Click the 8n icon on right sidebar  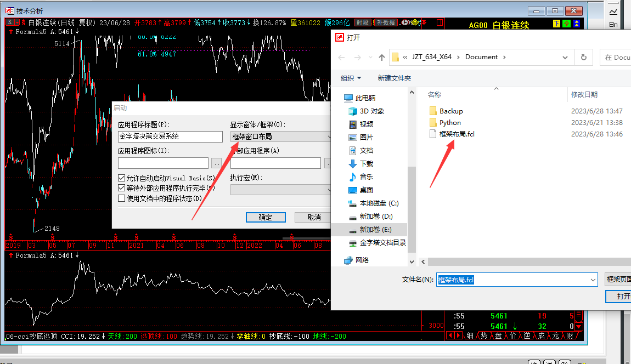pyautogui.click(x=613, y=25)
